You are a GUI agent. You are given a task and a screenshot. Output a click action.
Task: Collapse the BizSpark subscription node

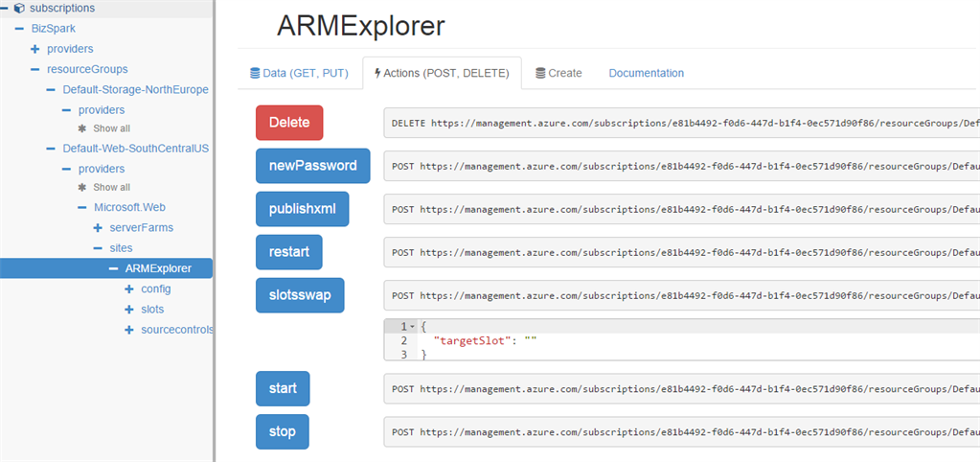pyautogui.click(x=20, y=29)
